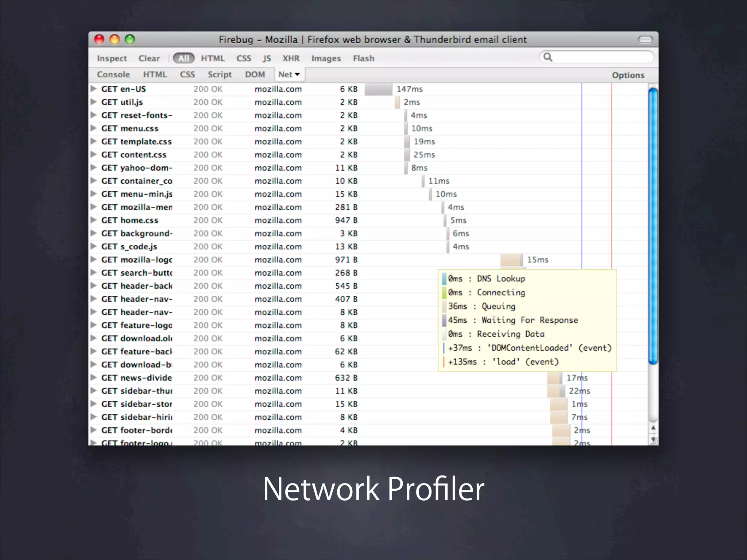Click the yellow minimize window button
The image size is (747, 560).
115,39
